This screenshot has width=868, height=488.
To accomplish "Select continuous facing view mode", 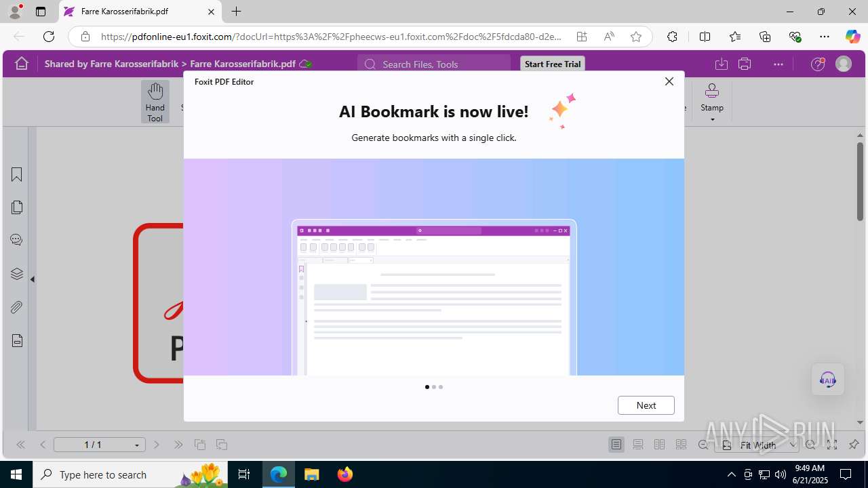I will click(681, 445).
